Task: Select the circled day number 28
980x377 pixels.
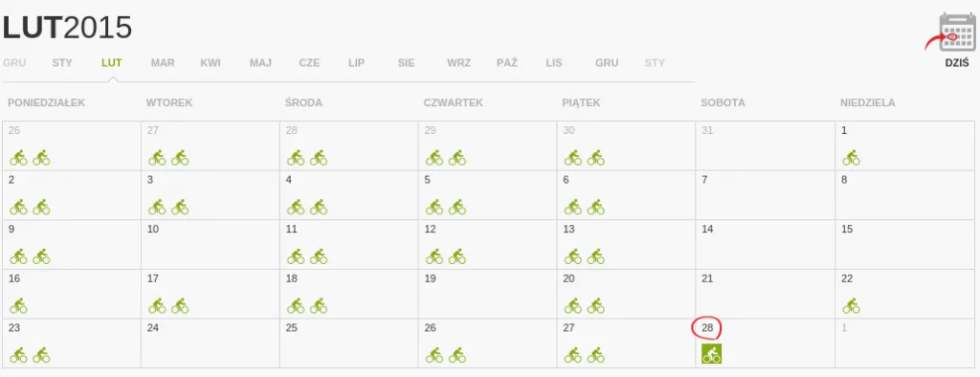Action: coord(707,327)
